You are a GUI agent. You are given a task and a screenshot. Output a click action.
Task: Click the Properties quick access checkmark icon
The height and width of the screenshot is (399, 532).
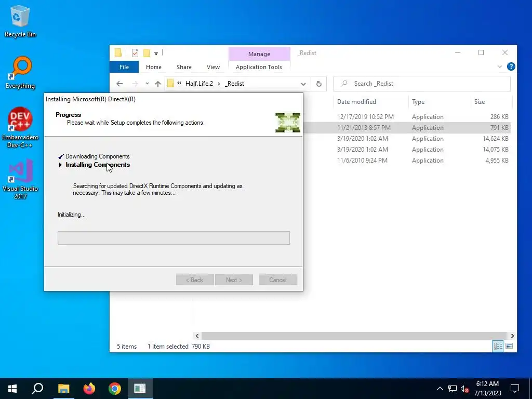point(135,53)
